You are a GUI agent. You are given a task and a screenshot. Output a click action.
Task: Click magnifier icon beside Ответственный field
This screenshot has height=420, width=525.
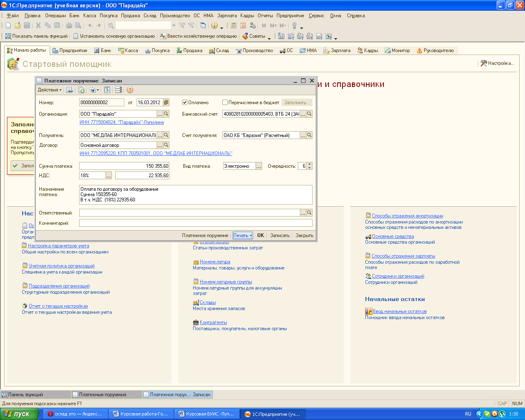[x=309, y=213]
